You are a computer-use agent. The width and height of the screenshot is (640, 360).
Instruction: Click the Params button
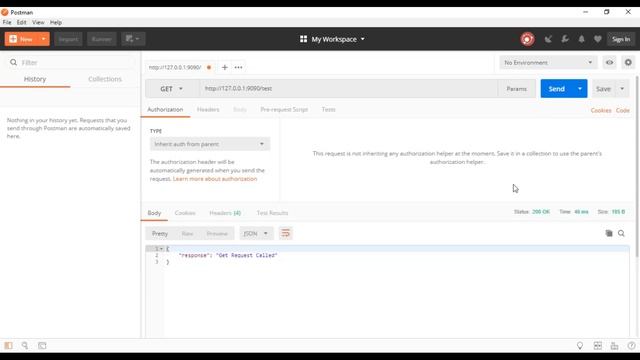pyautogui.click(x=516, y=89)
